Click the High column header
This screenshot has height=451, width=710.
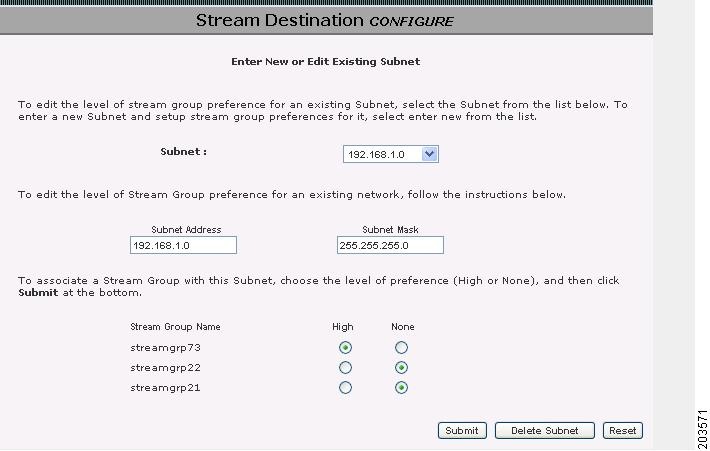[343, 327]
